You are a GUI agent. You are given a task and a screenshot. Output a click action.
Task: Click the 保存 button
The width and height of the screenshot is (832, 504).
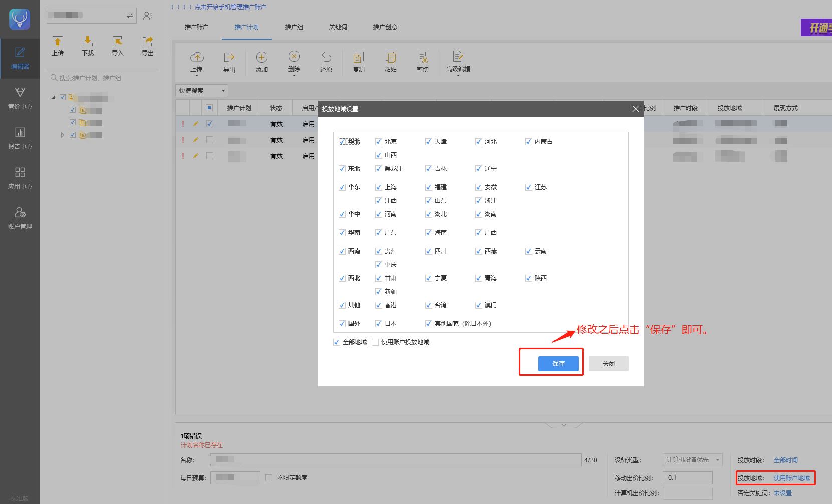click(559, 364)
